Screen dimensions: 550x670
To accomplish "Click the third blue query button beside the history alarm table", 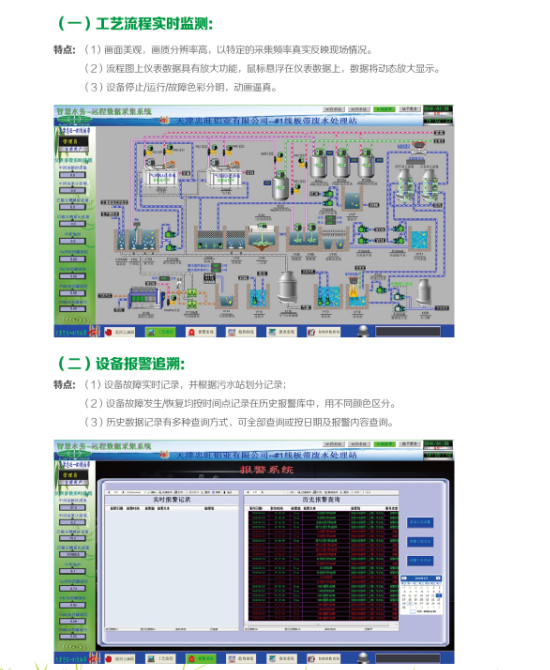I will pyautogui.click(x=420, y=560).
